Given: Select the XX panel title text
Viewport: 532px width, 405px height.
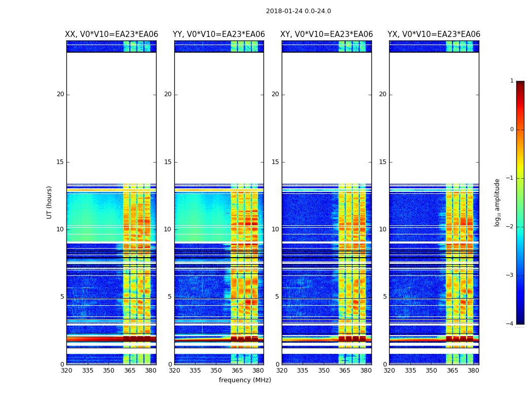Looking at the screenshot, I should point(111,34).
